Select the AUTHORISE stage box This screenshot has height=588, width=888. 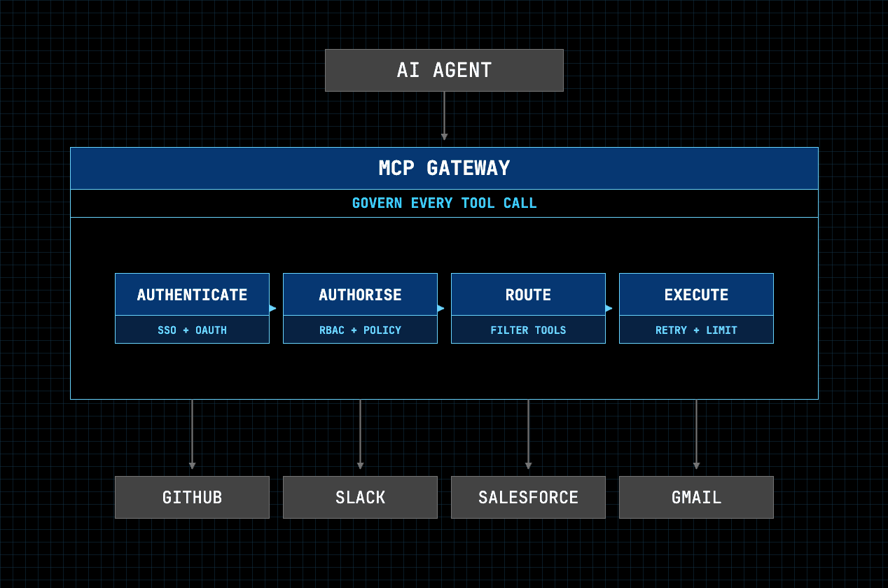(360, 308)
